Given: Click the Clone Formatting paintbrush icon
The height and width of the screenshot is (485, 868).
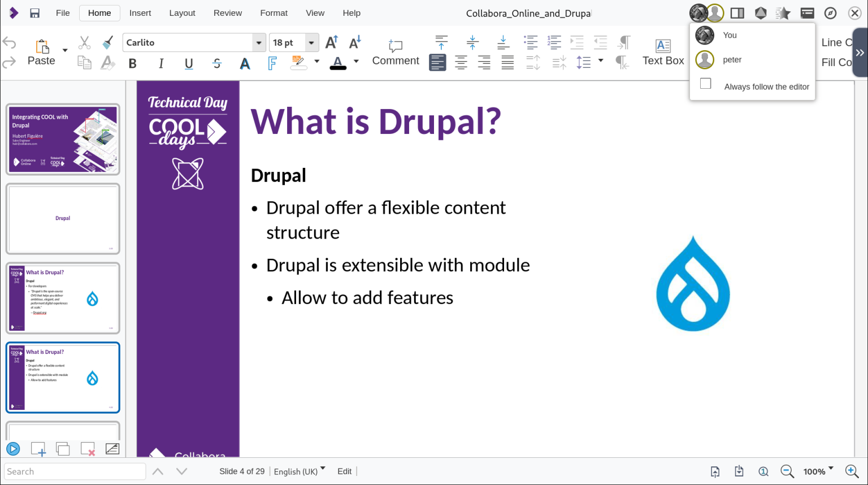Looking at the screenshot, I should click(x=107, y=42).
